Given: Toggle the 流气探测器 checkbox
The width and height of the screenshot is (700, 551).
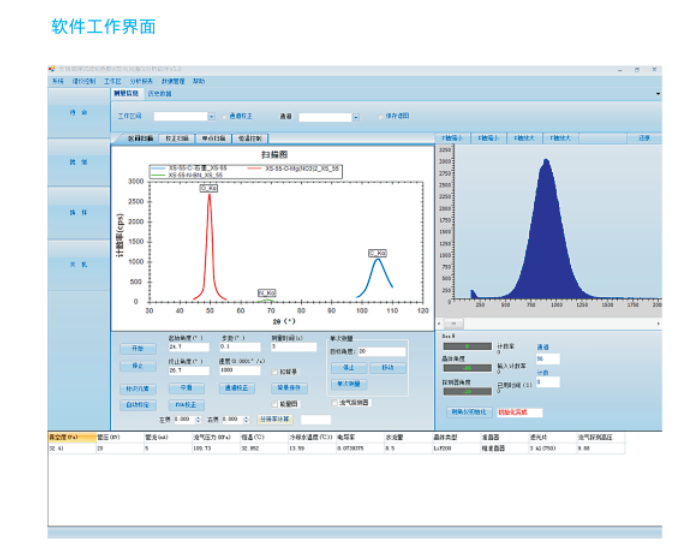Looking at the screenshot, I should click(334, 403).
